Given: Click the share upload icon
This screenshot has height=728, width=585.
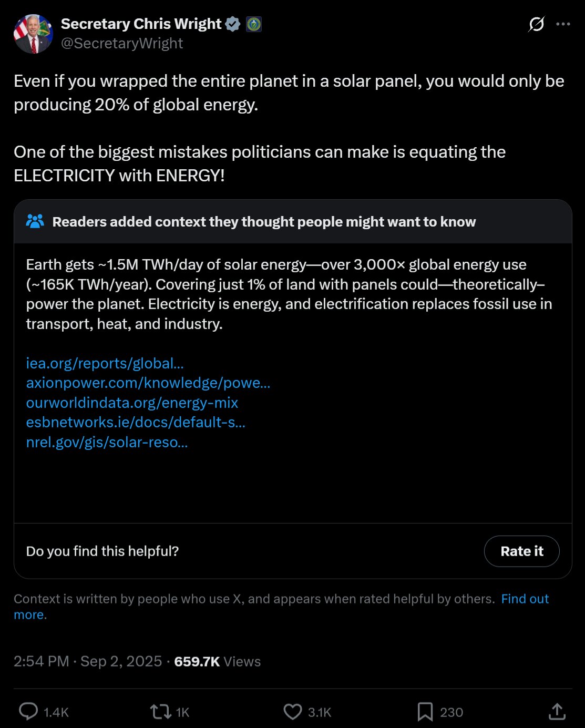Looking at the screenshot, I should pyautogui.click(x=557, y=712).
